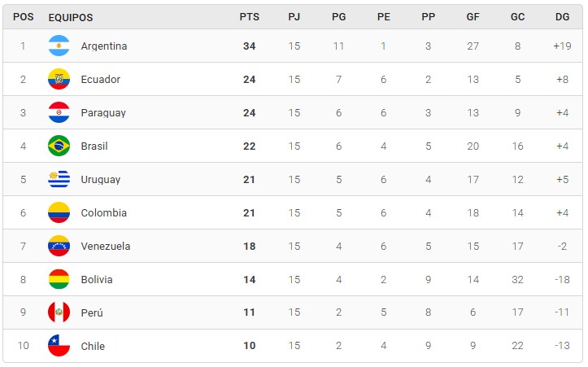Image resolution: width=588 pixels, height=367 pixels.
Task: Click the Brasil flag icon
Action: point(59,146)
